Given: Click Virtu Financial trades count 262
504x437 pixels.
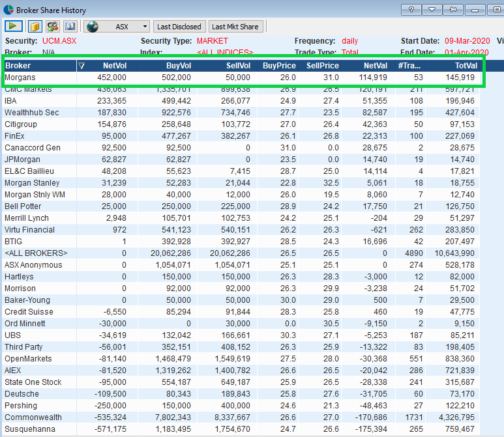Looking at the screenshot, I should [416, 230].
